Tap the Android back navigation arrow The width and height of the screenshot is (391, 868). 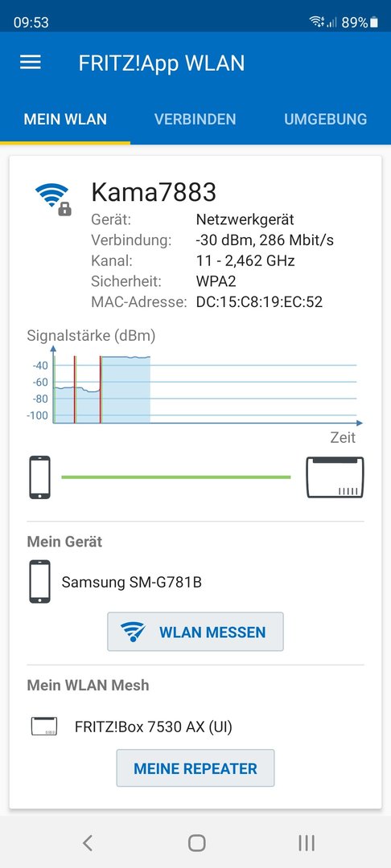pos(87,842)
